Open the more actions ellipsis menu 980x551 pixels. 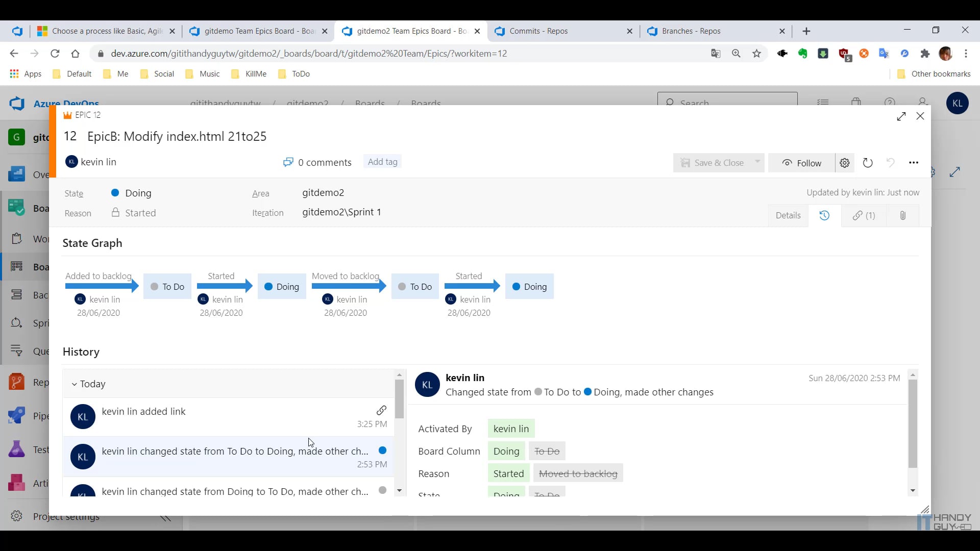coord(914,162)
